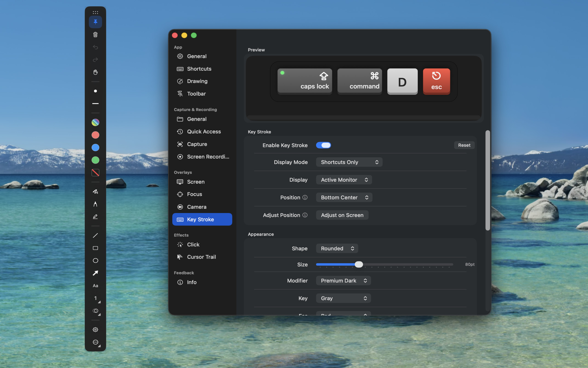Select the numbered counter tool
588x368 pixels.
[95, 298]
